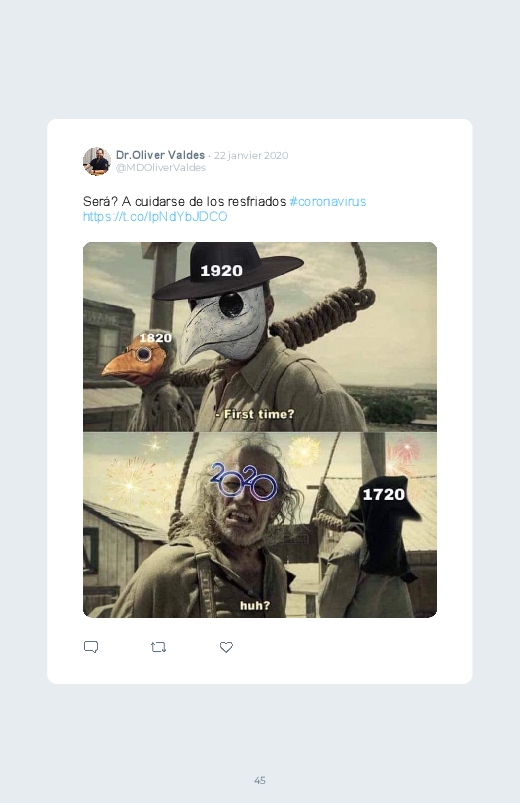
Task: Click the 22 janvier 2020 date
Action: click(251, 155)
